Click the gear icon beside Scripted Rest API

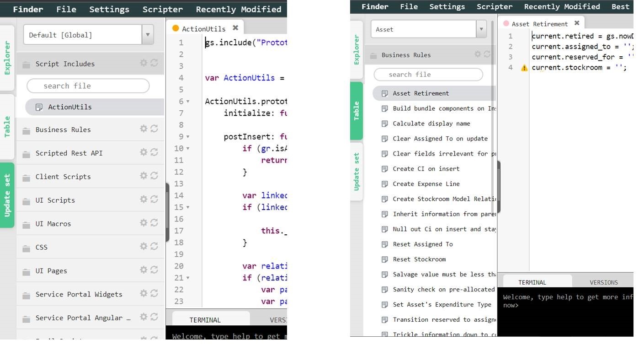click(144, 152)
